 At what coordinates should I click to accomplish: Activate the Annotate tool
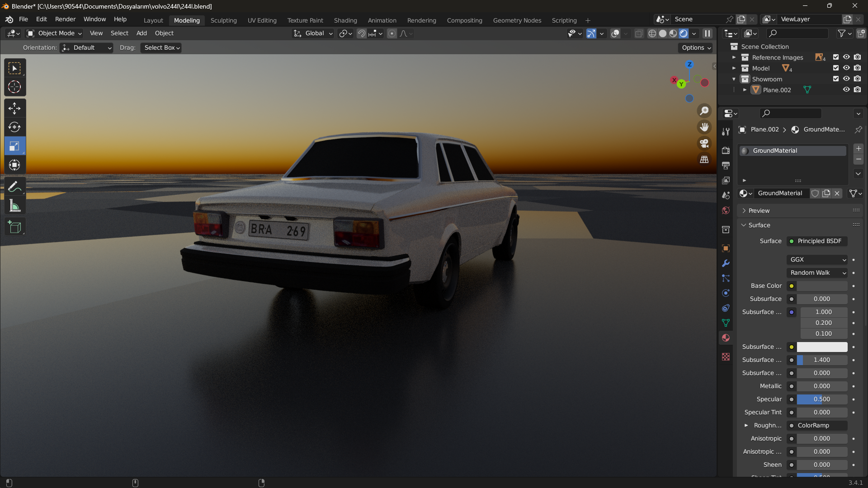[x=14, y=187]
